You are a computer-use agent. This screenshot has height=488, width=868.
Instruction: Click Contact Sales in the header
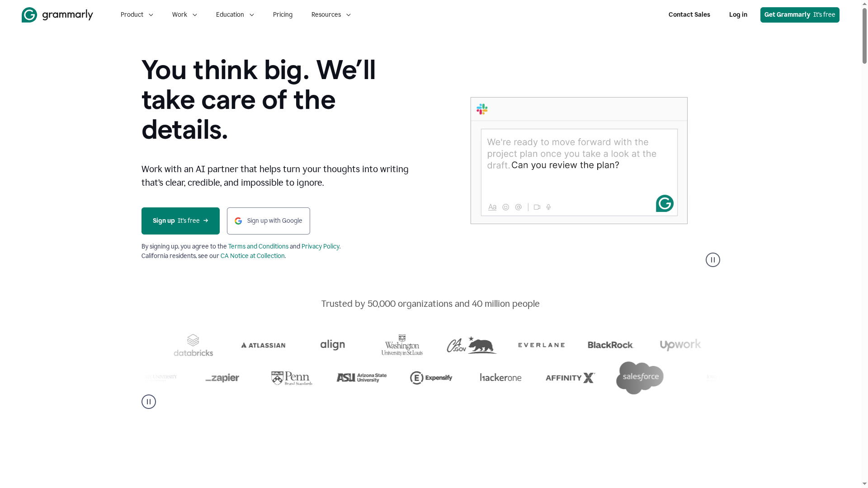click(689, 15)
